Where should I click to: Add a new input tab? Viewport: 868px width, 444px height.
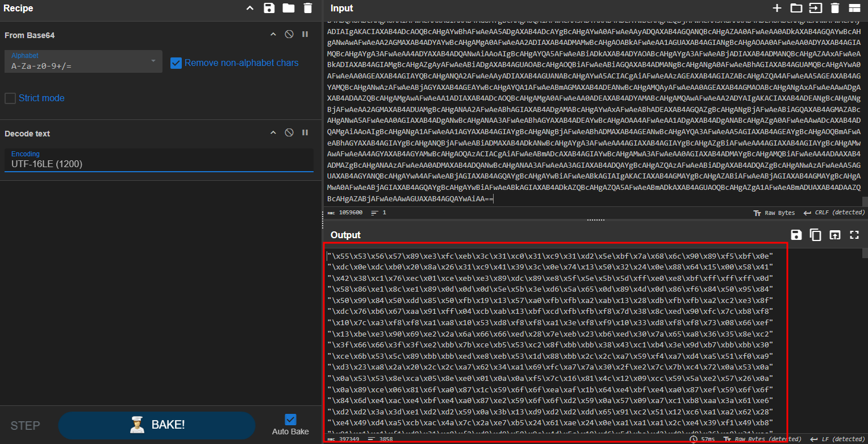tap(777, 8)
